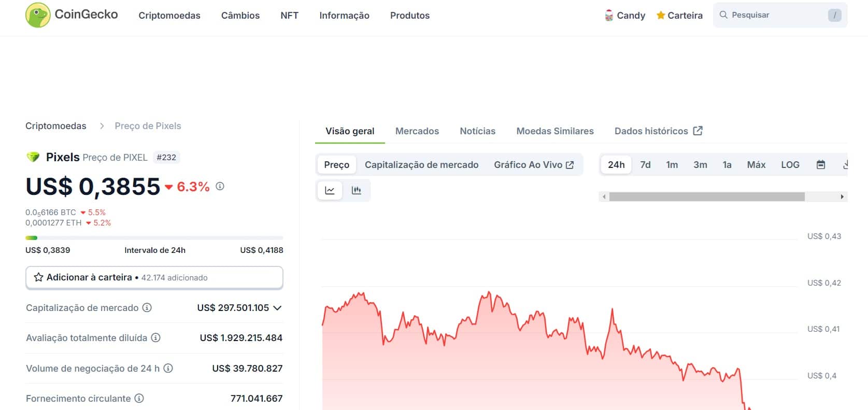The height and width of the screenshot is (410, 868).
Task: Open the Visão geral tab
Action: [350, 131]
